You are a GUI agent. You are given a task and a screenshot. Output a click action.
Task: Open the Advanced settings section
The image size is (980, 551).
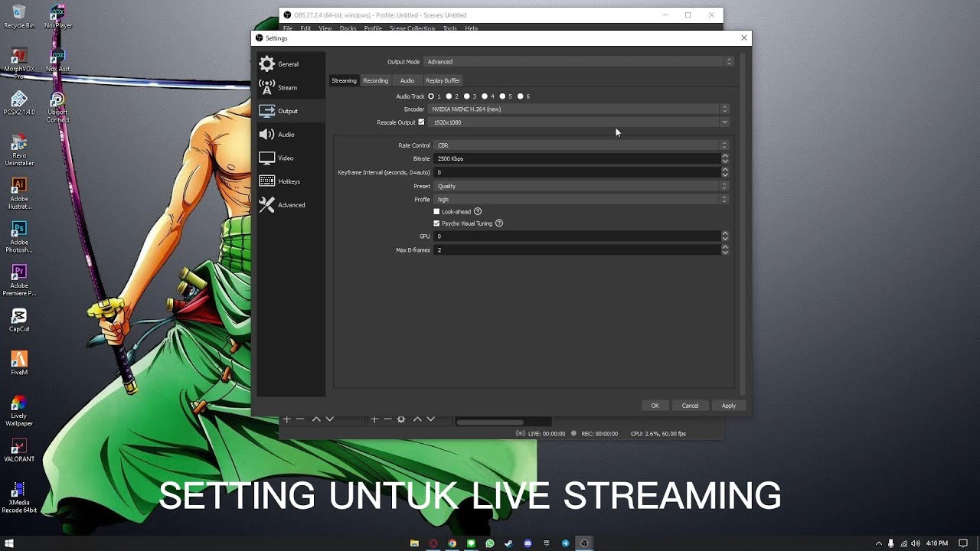291,205
